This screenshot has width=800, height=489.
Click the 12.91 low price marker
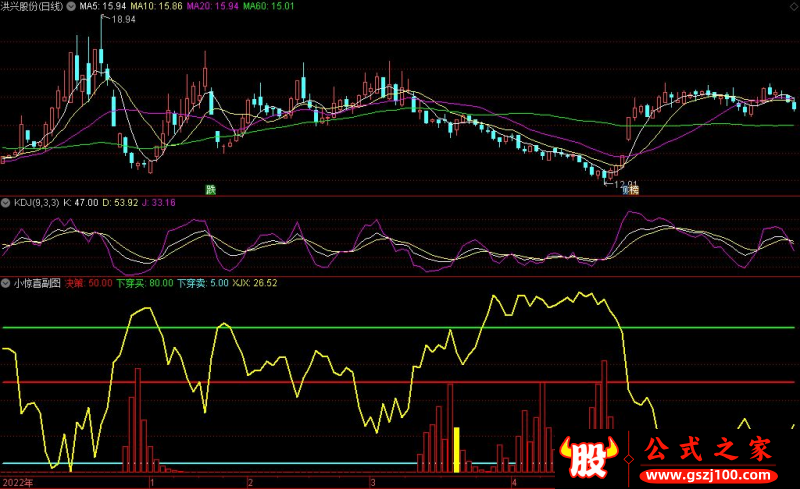point(626,184)
